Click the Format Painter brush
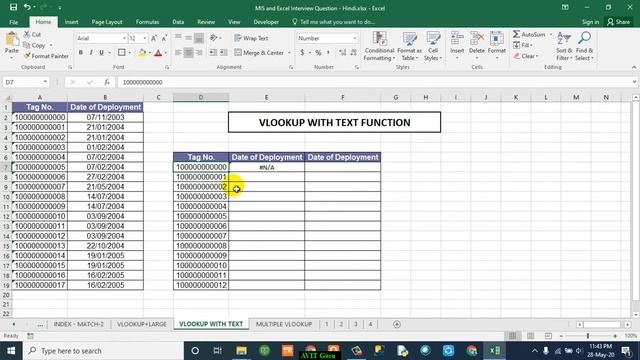This screenshot has width=640, height=360. [x=27, y=56]
